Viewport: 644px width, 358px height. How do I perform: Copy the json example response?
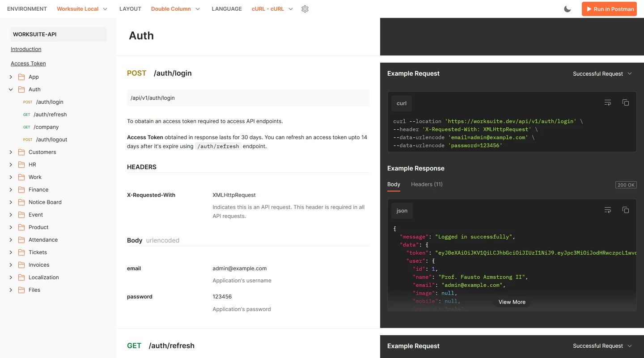[626, 210]
